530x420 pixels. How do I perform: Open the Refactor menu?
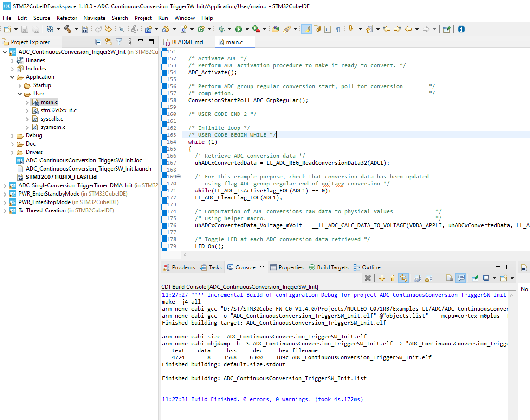click(66, 18)
